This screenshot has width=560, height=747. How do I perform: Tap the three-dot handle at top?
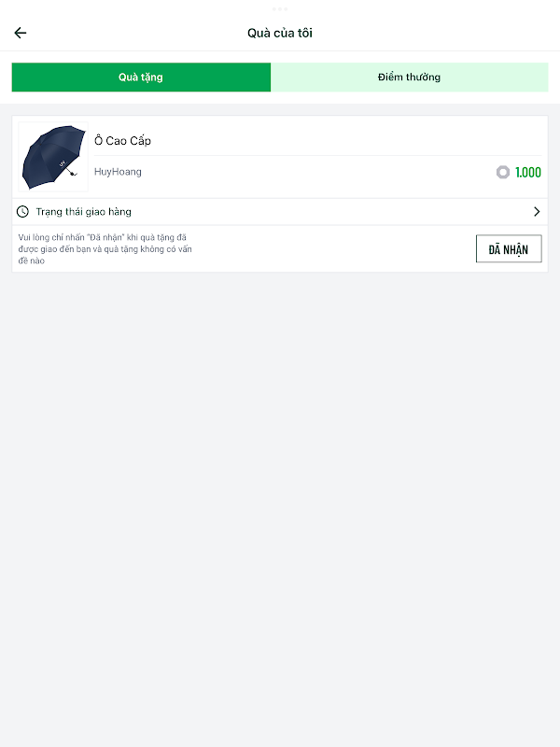click(280, 8)
